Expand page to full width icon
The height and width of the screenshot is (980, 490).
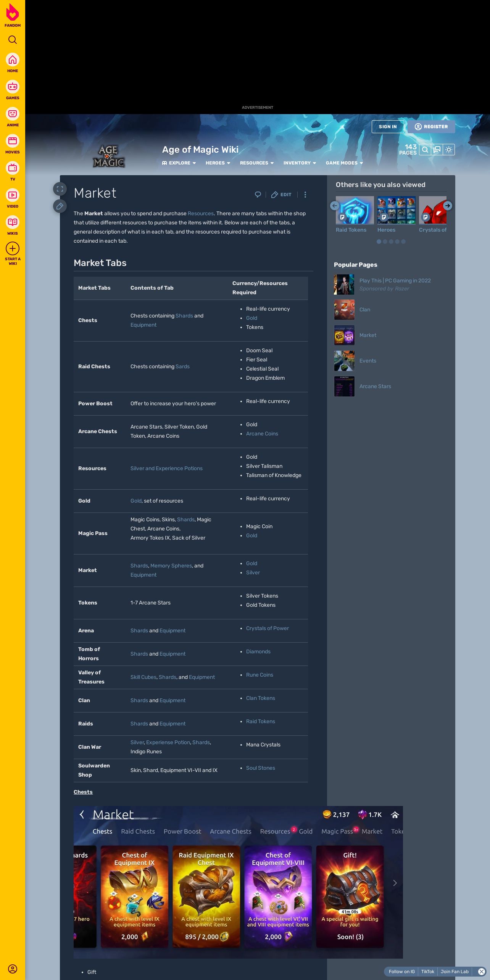(x=60, y=189)
